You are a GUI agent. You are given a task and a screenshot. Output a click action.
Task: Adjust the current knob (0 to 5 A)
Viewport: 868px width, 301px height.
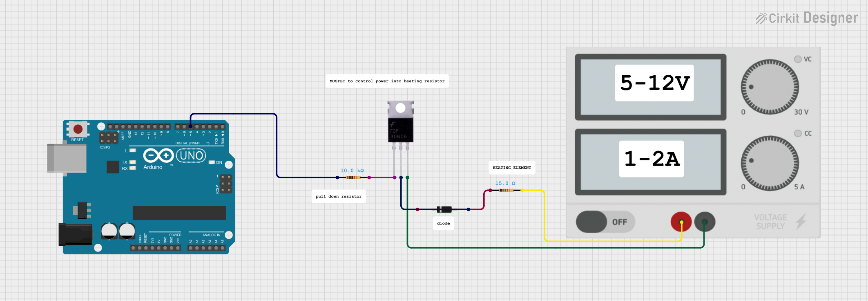(x=770, y=163)
